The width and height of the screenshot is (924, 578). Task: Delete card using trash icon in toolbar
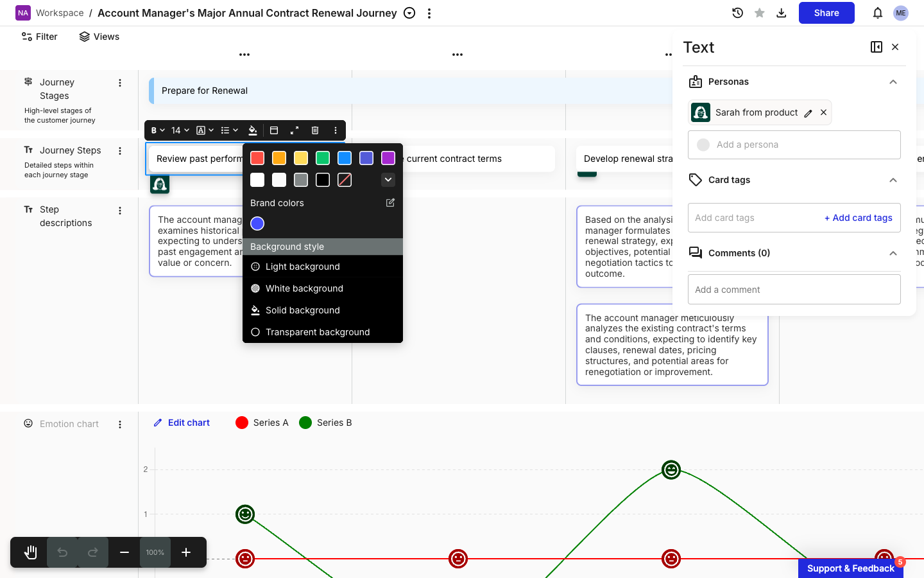[x=315, y=130]
